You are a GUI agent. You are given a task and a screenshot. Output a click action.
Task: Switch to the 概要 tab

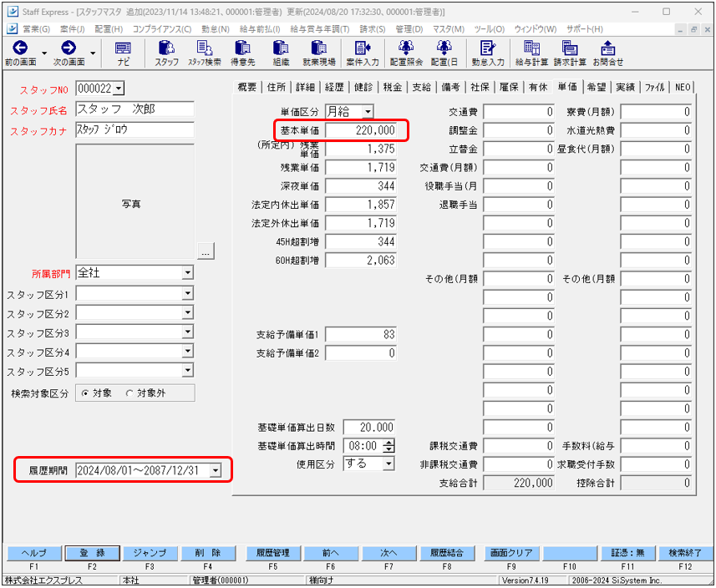pos(247,87)
